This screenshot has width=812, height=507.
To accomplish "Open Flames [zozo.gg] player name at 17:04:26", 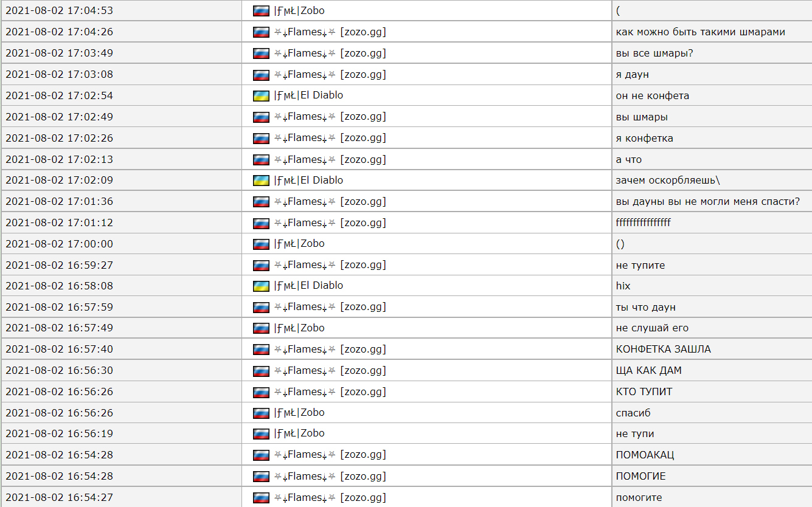I will pyautogui.click(x=330, y=32).
